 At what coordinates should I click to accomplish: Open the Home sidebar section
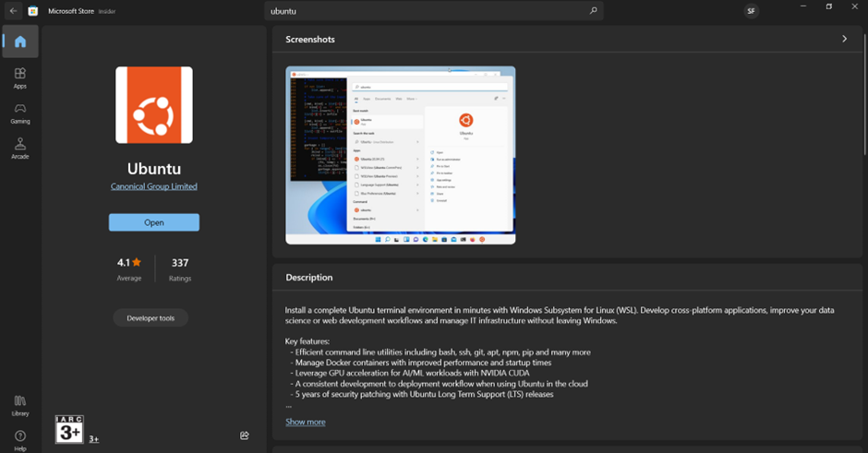coord(20,42)
